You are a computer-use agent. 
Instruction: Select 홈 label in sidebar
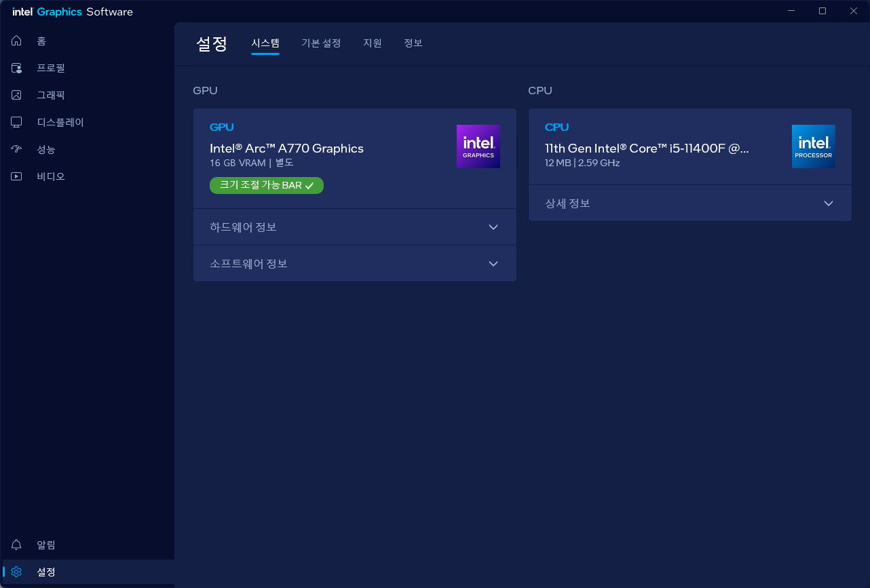click(x=41, y=41)
